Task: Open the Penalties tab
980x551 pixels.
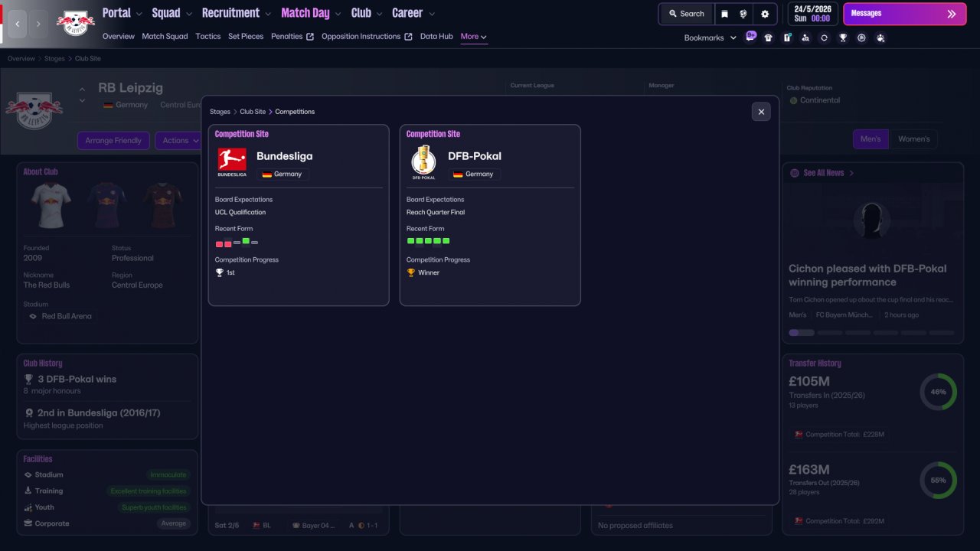Action: [x=287, y=37]
